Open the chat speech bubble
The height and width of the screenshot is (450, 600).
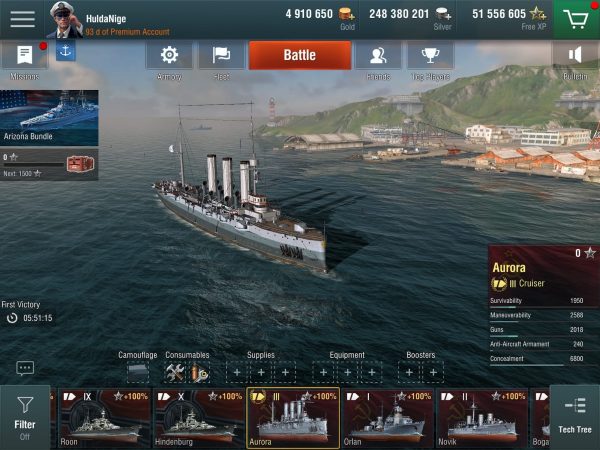coord(25,368)
